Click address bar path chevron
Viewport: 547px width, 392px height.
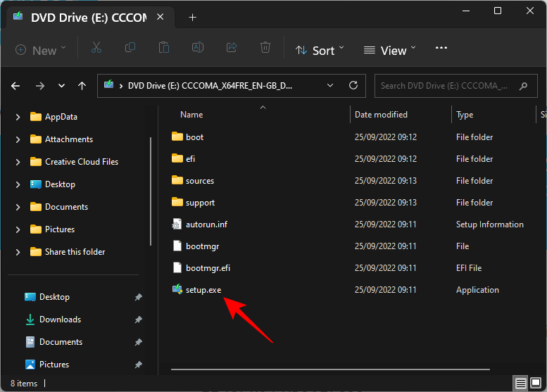click(x=120, y=86)
